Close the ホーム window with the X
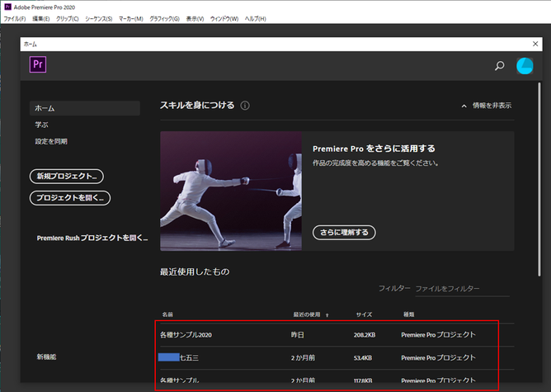 [x=535, y=44]
